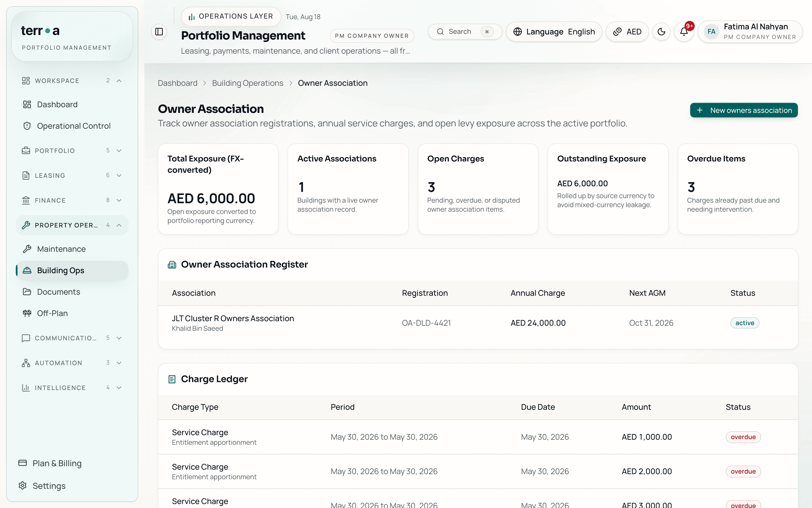Click the Portfolio briefcase icon

pos(26,150)
